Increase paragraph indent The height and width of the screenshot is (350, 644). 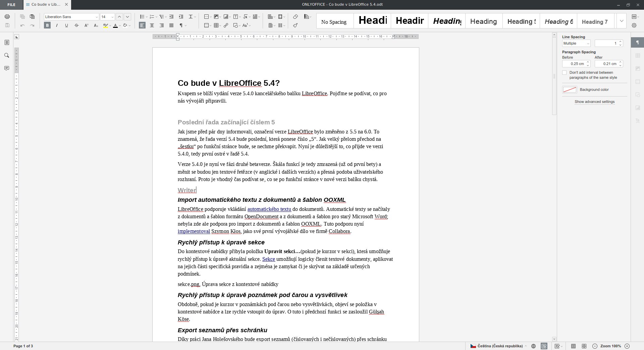coord(181,17)
